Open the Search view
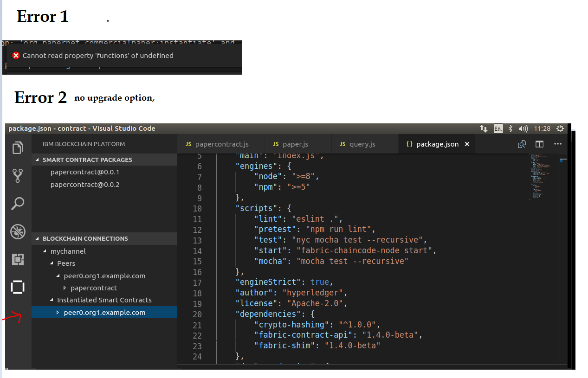This screenshot has width=588, height=378. click(17, 204)
